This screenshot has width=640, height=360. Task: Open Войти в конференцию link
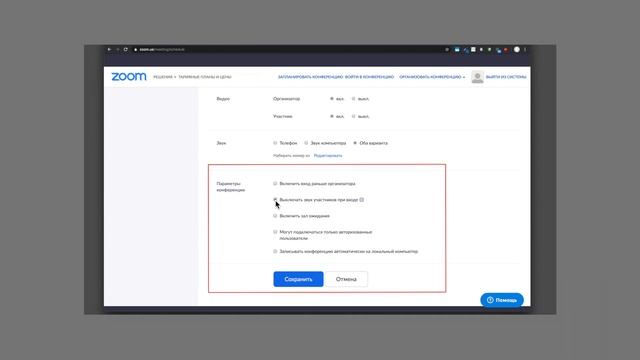pos(369,77)
